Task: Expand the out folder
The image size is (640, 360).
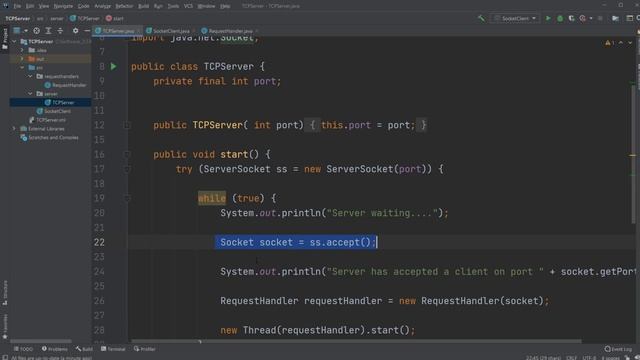Action: click(x=22, y=59)
